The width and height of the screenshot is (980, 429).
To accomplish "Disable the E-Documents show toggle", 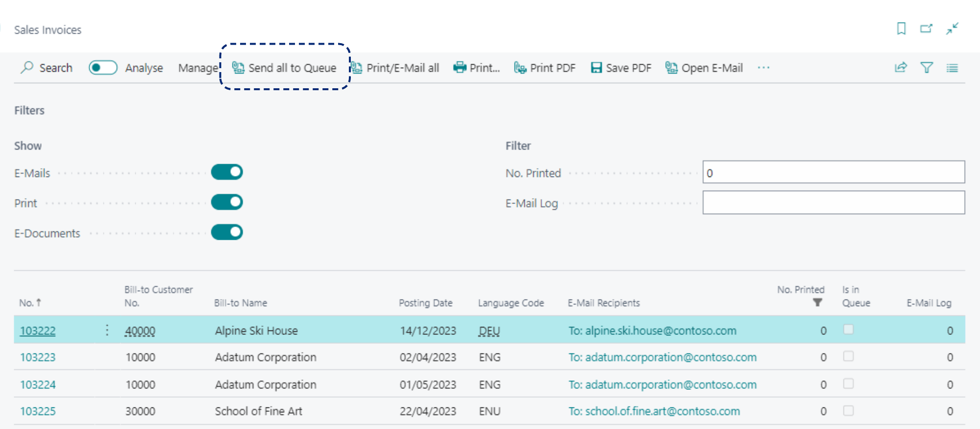I will [x=227, y=232].
